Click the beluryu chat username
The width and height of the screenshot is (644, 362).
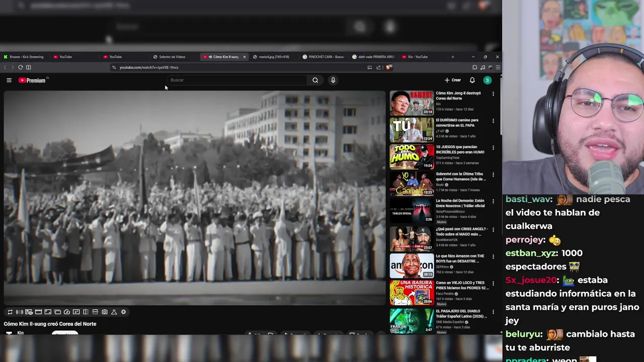coord(524,334)
